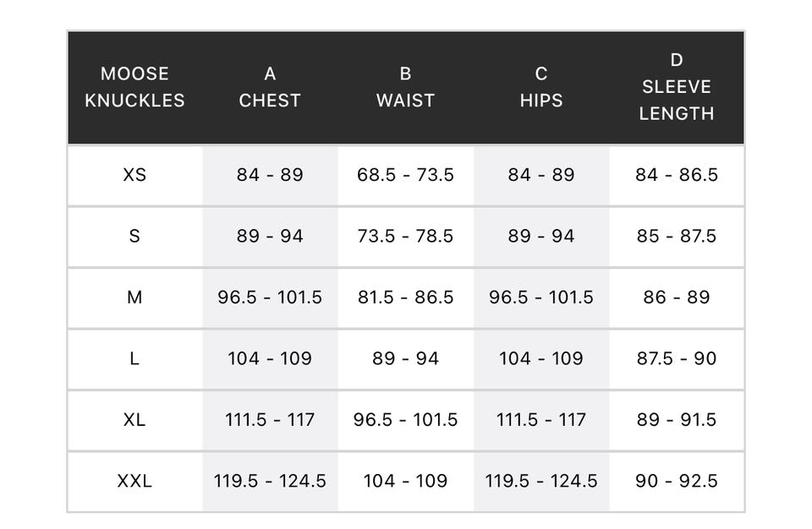This screenshot has width=812, height=529.
Task: Select the M size row label
Action: pyautogui.click(x=134, y=297)
